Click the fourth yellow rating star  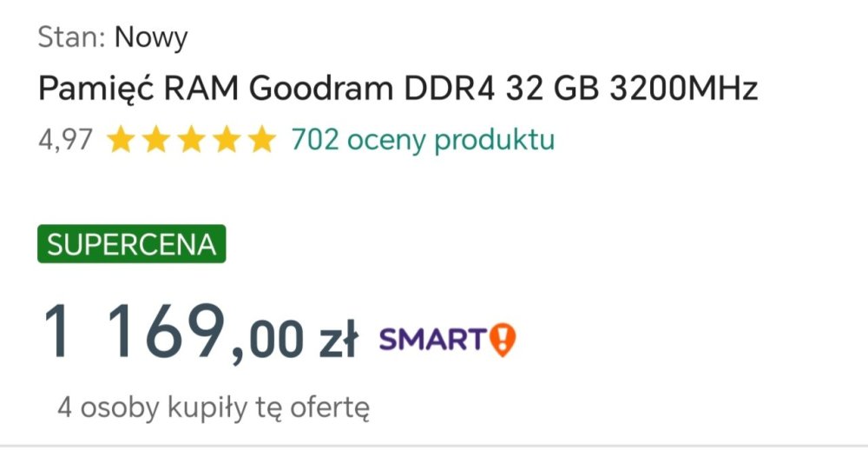pos(225,140)
